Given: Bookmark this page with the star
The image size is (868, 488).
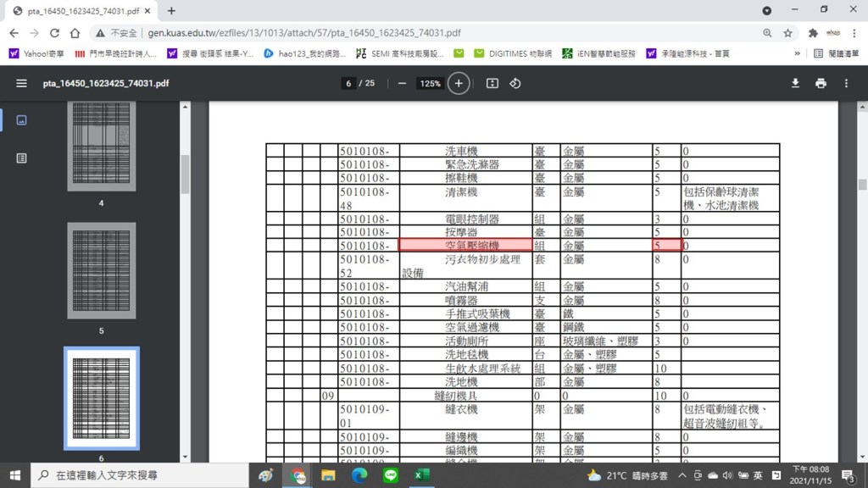Looking at the screenshot, I should point(787,33).
